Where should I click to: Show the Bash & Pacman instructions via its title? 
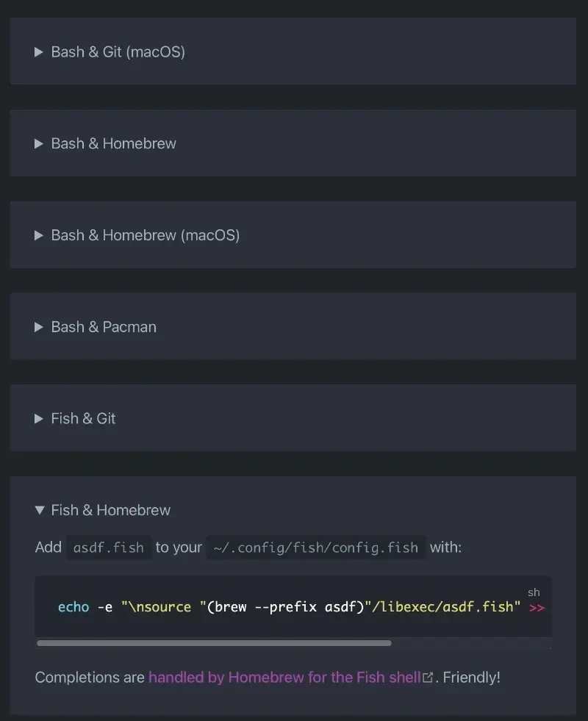[104, 327]
